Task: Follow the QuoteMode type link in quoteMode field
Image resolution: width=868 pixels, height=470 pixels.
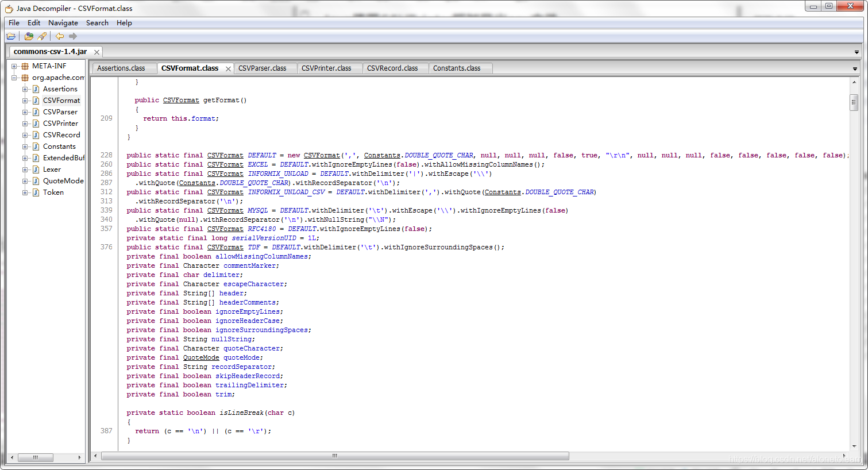Action: [x=201, y=357]
